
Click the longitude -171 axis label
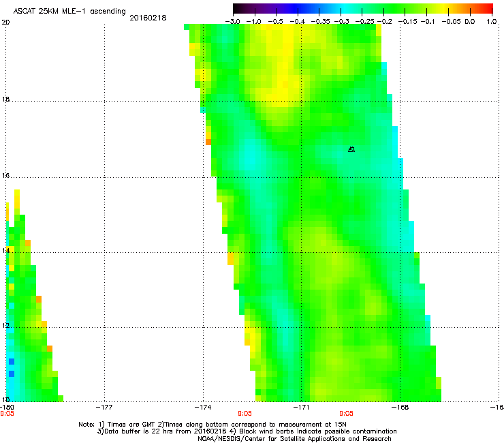301,408
